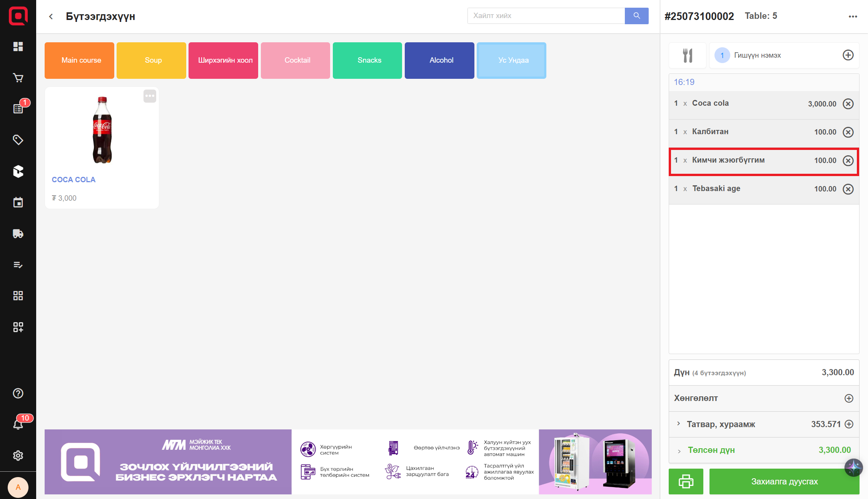This screenshot has height=499, width=868.
Task: Open the calendar sidebar icon
Action: click(18, 203)
